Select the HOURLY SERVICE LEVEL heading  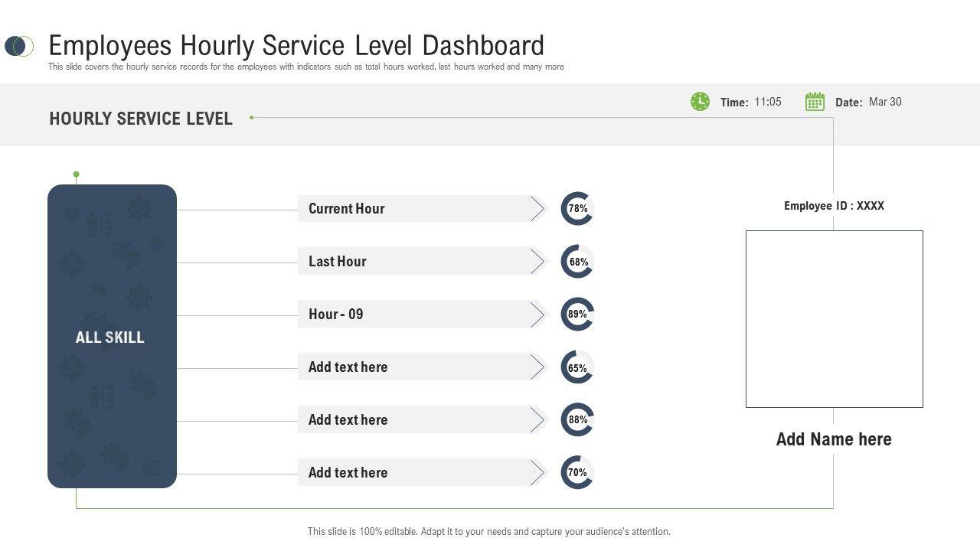pos(141,119)
